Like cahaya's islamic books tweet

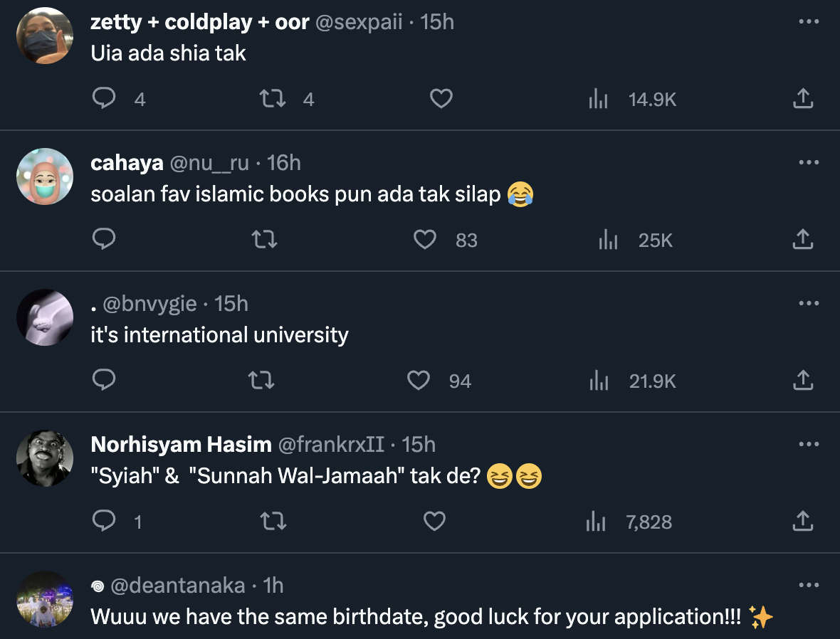pos(425,240)
